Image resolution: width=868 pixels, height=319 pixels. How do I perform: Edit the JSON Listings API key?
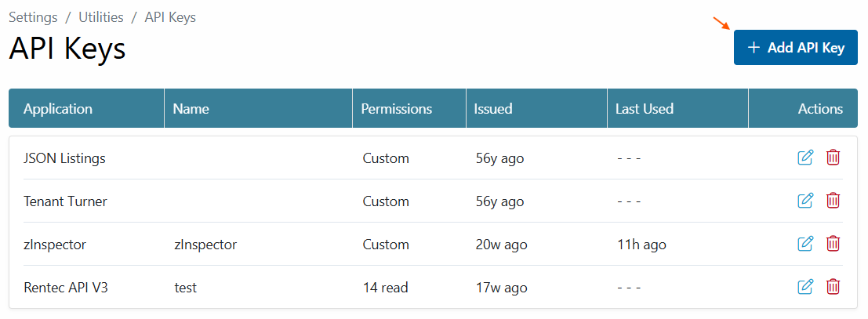[x=805, y=158]
